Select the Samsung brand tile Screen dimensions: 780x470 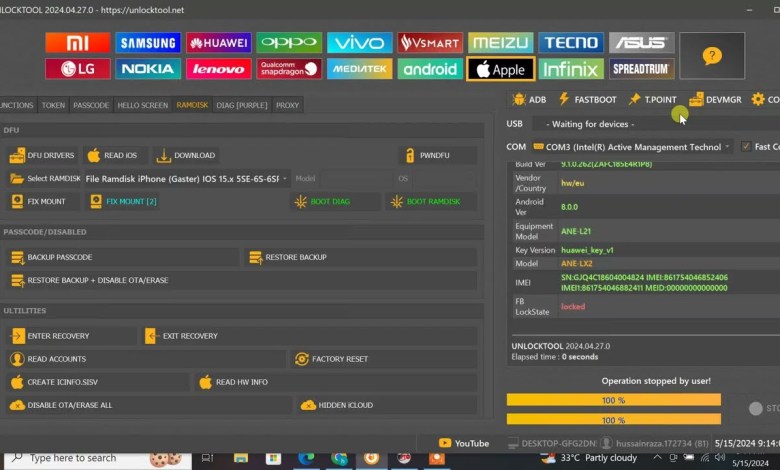point(148,43)
